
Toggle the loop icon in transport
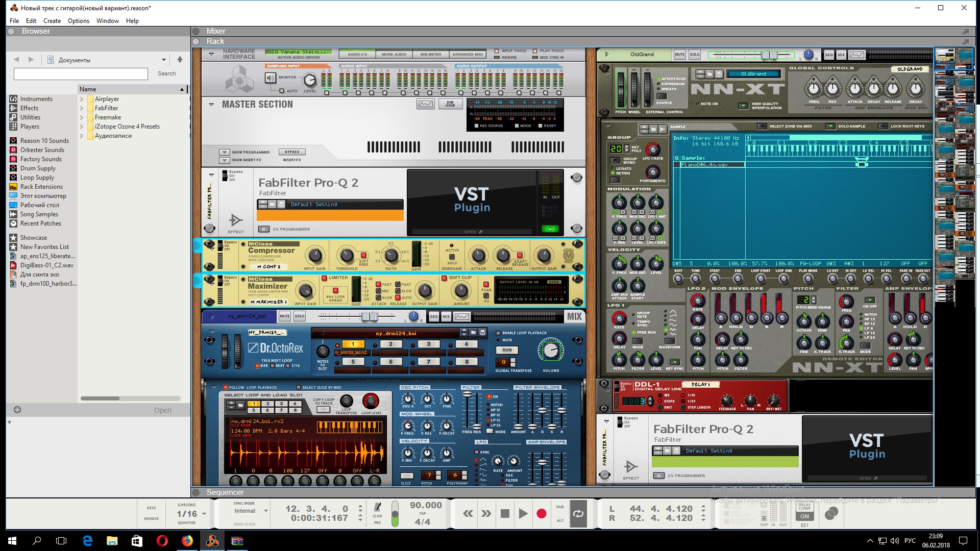coord(578,514)
